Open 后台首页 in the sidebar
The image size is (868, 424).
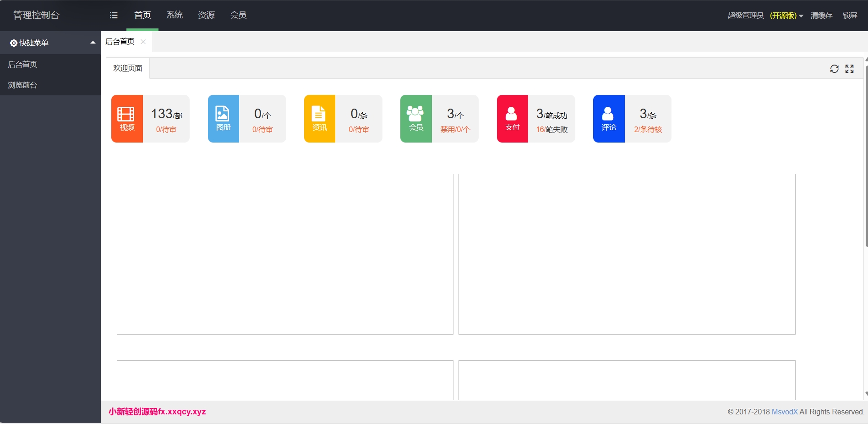(x=50, y=64)
